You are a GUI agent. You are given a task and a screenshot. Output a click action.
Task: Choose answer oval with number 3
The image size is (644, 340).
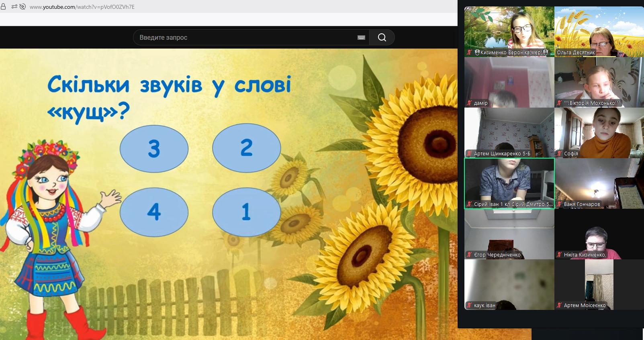coord(154,149)
